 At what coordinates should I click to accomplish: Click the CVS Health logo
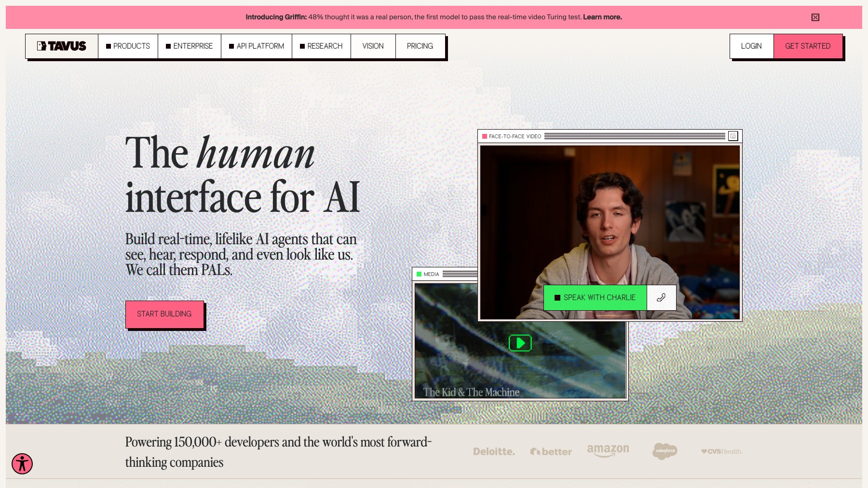(x=721, y=451)
